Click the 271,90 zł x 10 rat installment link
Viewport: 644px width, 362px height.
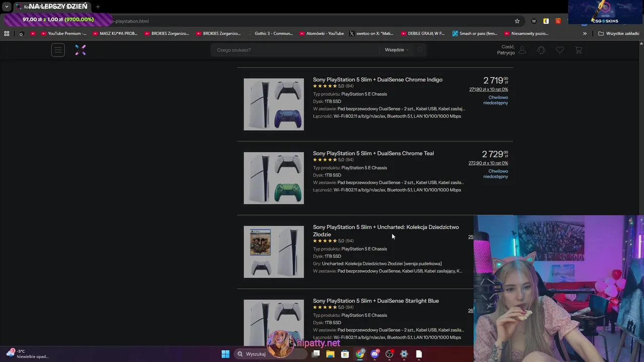click(x=489, y=89)
